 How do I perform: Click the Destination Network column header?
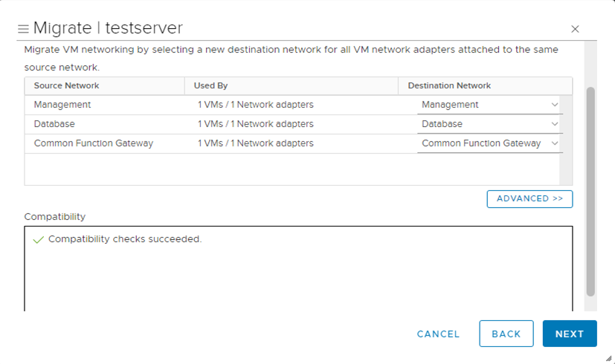click(x=449, y=85)
